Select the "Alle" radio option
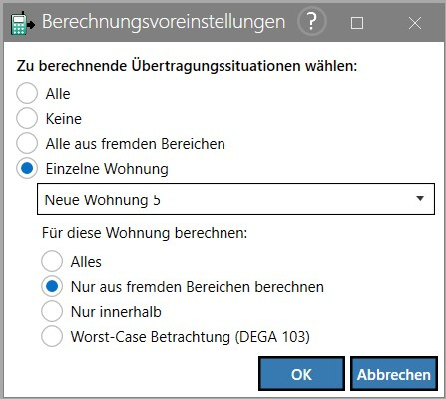 click(27, 93)
